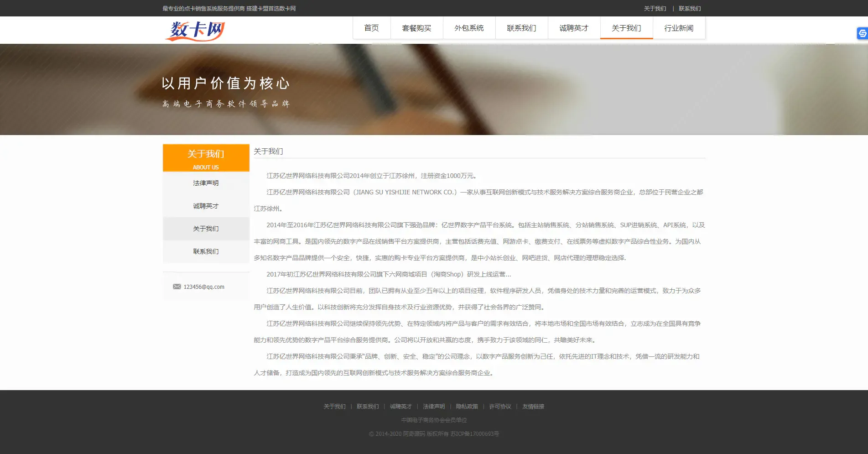This screenshot has height=454, width=868.
Task: Open the 隐私政策 footer link
Action: (x=467, y=406)
